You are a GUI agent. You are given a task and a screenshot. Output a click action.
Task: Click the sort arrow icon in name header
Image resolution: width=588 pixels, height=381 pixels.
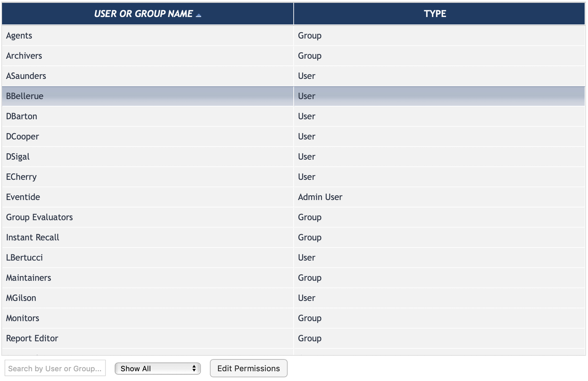(x=198, y=16)
